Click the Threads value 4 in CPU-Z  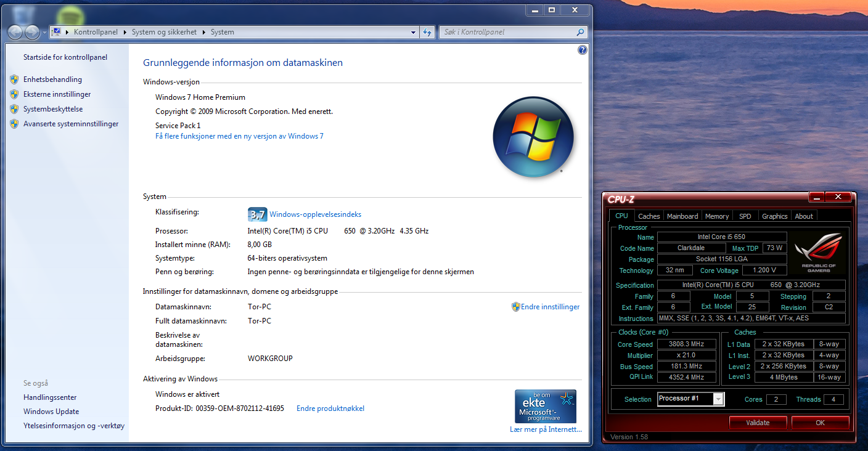click(833, 399)
